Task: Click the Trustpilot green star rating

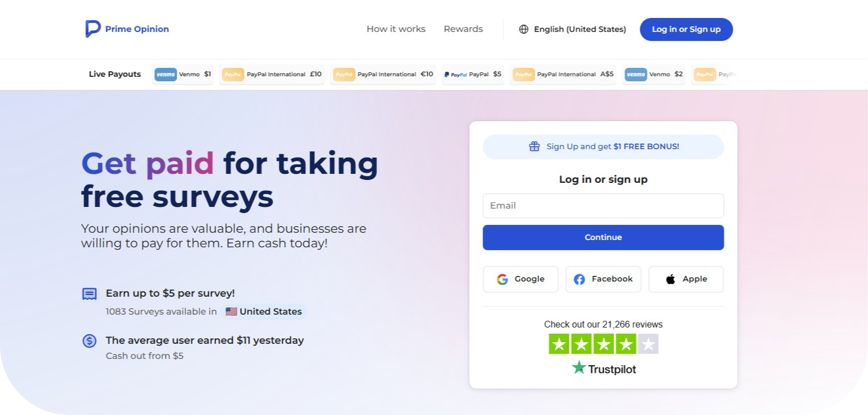Action: [x=603, y=344]
